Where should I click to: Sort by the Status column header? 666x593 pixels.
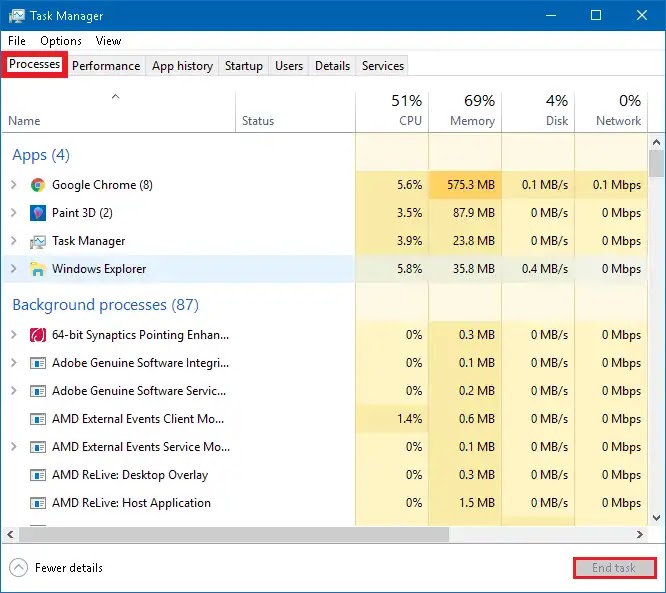(295, 113)
